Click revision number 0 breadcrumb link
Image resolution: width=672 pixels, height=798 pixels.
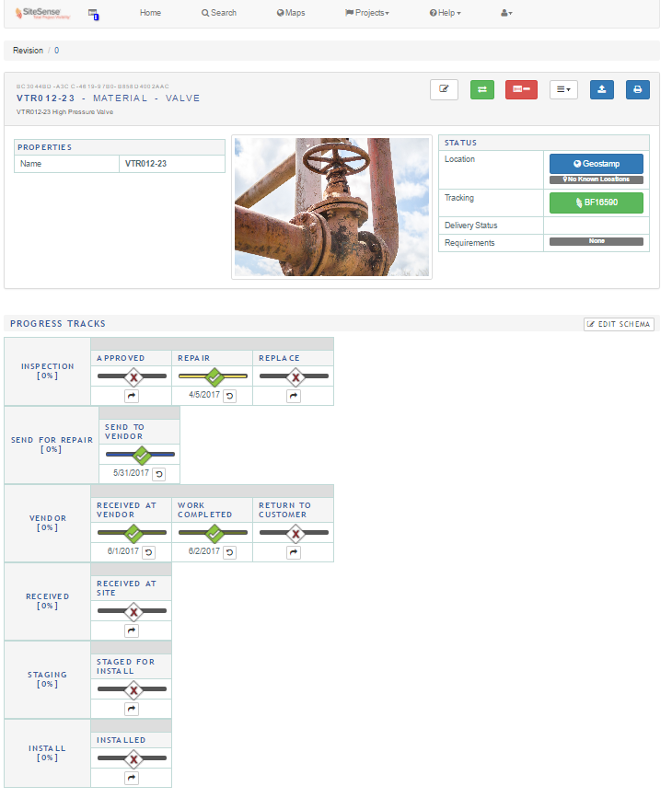coord(56,51)
